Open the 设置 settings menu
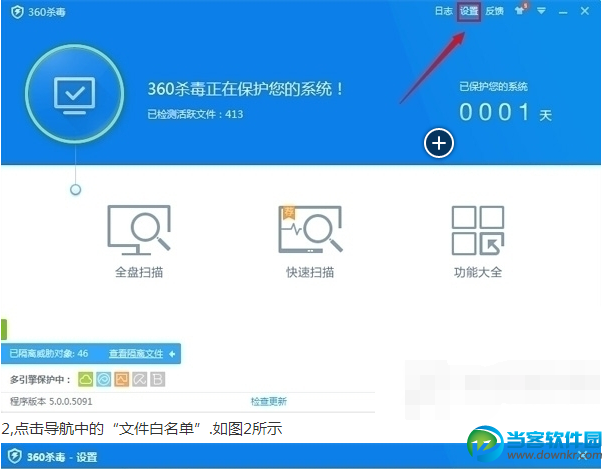This screenshot has height=469, width=603. coord(469,11)
